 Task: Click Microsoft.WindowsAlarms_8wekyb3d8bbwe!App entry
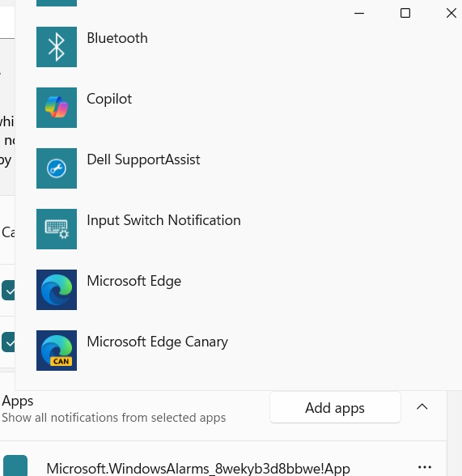(198, 469)
